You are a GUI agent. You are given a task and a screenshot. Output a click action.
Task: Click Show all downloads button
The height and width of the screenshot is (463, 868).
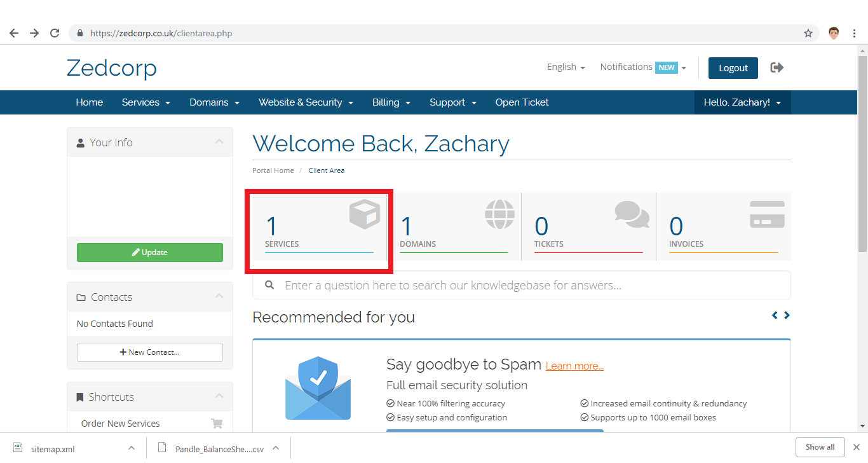820,447
